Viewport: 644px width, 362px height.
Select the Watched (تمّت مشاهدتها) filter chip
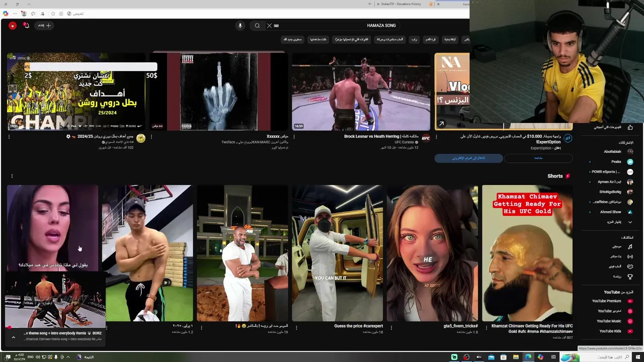pyautogui.click(x=318, y=39)
